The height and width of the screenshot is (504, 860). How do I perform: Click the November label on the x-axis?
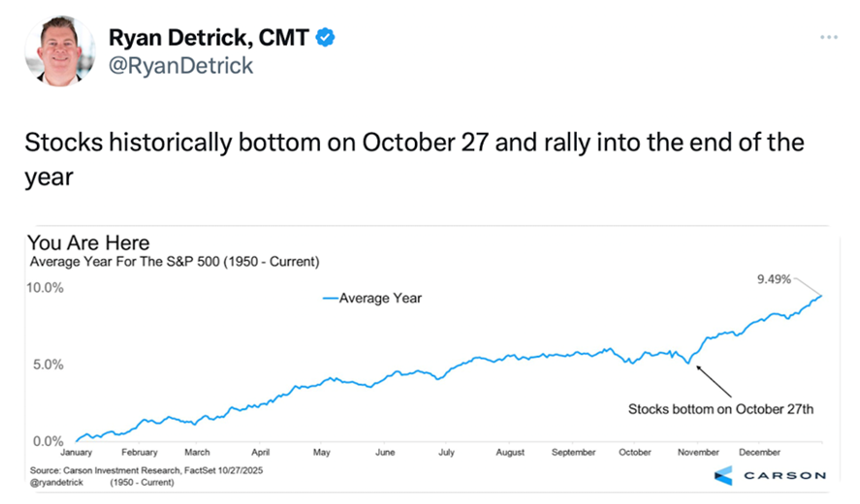tap(698, 453)
